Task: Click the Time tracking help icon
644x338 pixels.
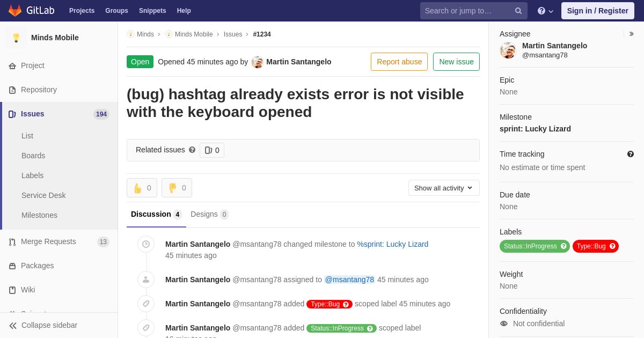Action: [631, 154]
